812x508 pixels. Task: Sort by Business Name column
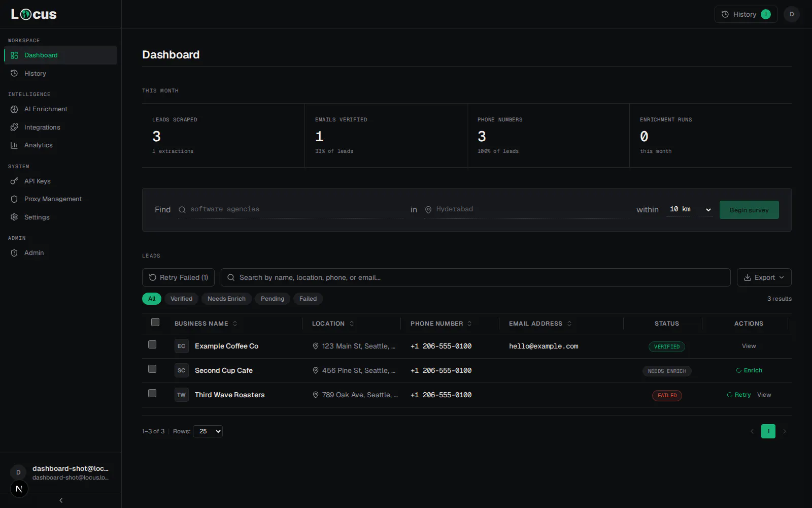pyautogui.click(x=206, y=324)
